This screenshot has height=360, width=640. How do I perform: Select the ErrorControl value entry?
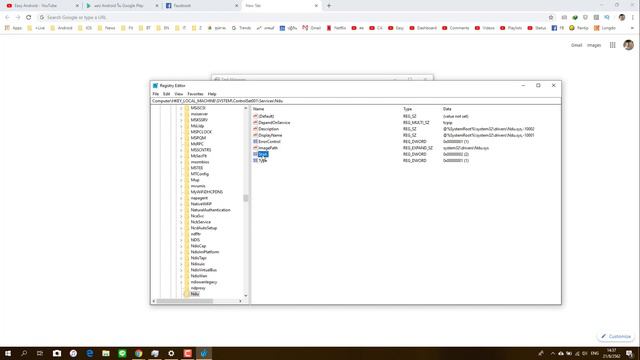tap(269, 142)
